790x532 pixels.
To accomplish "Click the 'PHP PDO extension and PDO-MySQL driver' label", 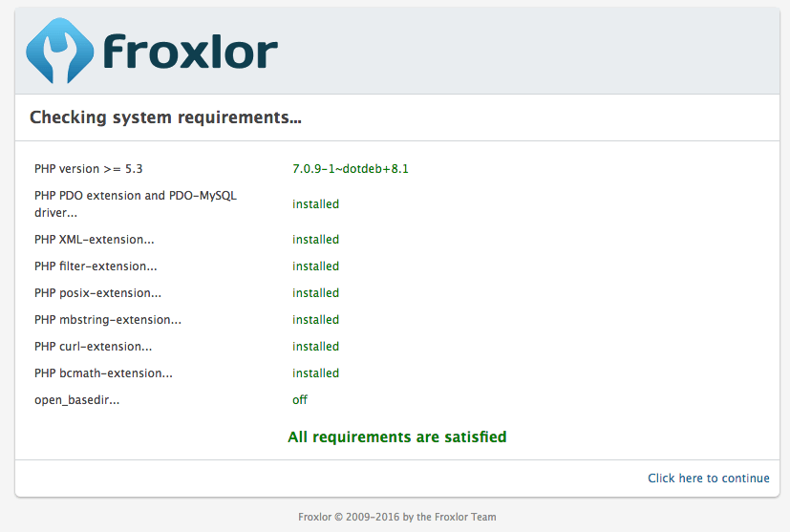I will [x=135, y=203].
